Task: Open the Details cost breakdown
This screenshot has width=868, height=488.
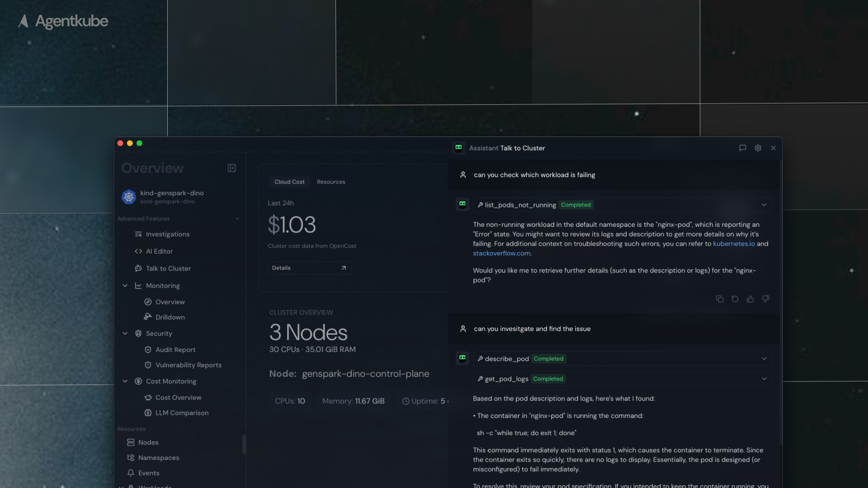Action: click(310, 267)
